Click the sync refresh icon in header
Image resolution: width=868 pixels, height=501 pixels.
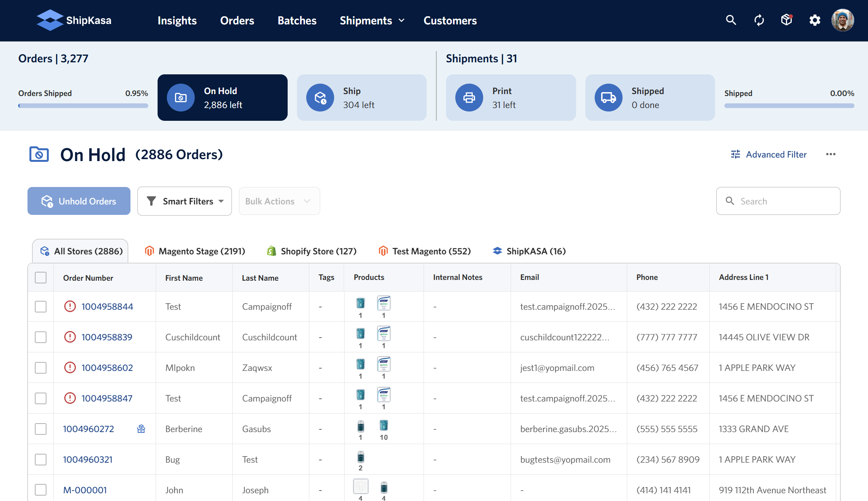[759, 20]
